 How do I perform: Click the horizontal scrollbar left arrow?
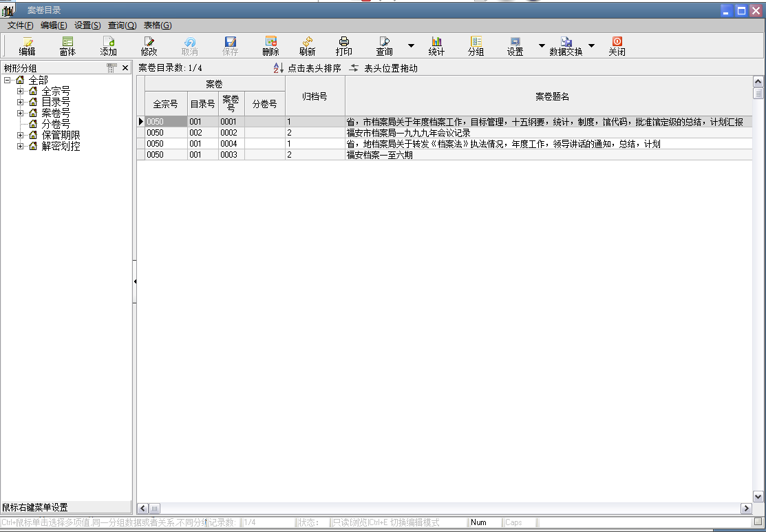[x=142, y=509]
